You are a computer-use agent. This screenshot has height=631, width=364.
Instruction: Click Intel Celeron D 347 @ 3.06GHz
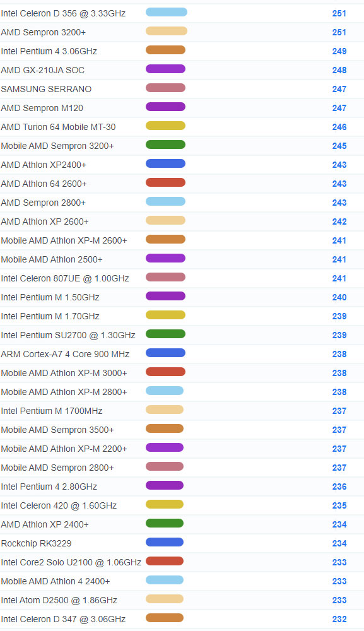[x=63, y=618]
